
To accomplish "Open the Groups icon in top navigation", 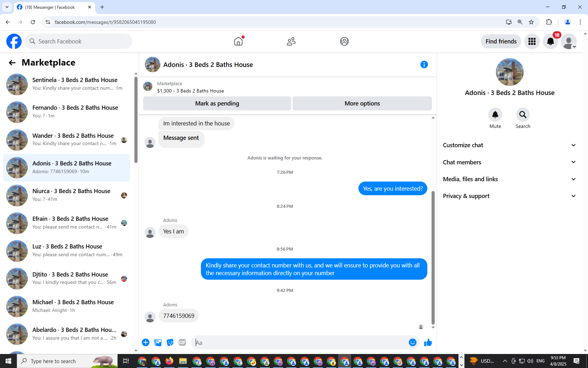I will click(344, 41).
